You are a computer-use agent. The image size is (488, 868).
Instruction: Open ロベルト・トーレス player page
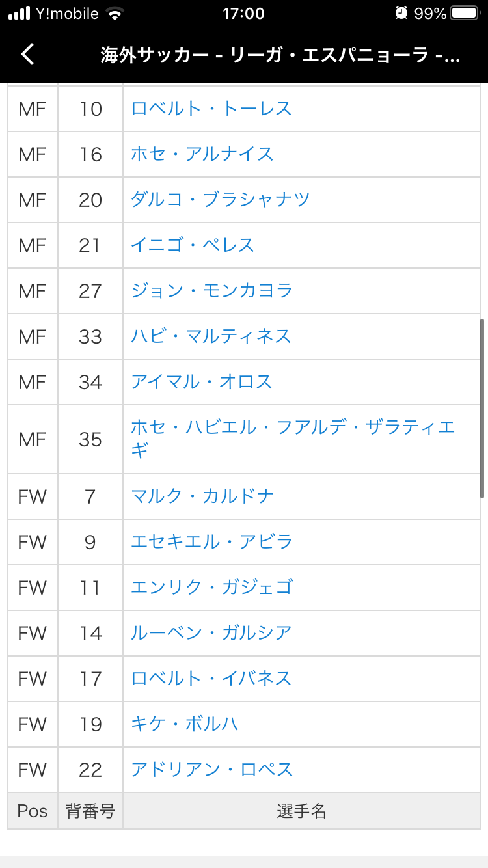[213, 109]
